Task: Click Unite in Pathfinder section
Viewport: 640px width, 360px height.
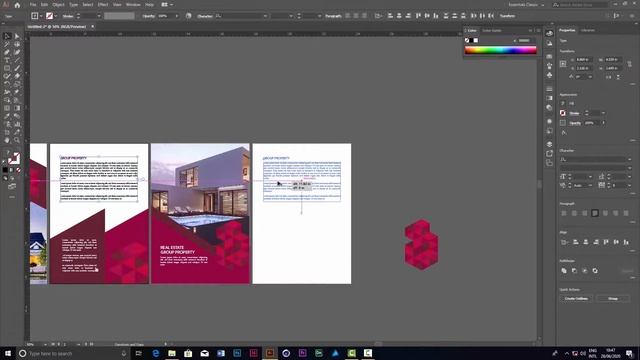Action: pos(564,271)
